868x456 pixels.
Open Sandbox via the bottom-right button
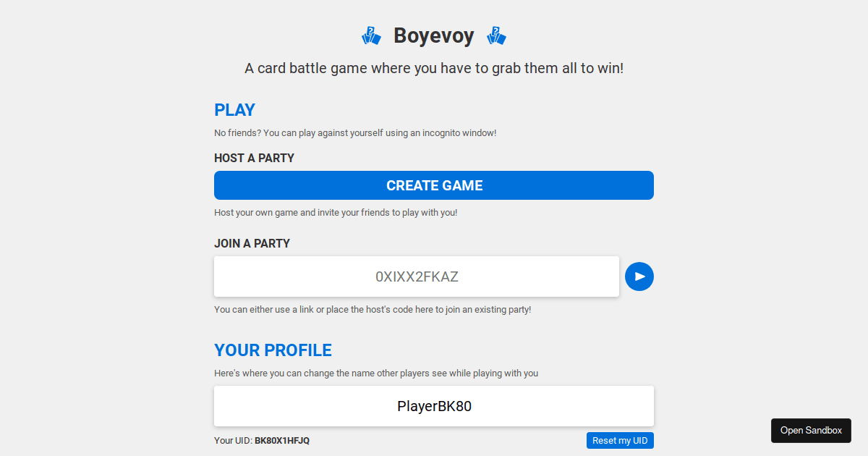click(811, 430)
